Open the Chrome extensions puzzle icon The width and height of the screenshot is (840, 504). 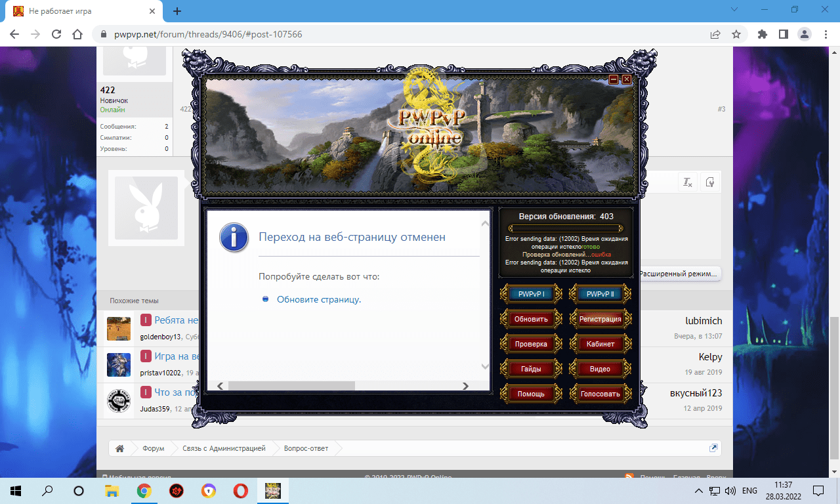point(762,34)
